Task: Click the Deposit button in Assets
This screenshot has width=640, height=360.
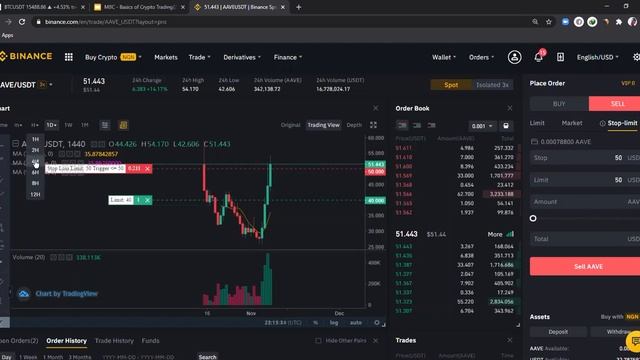Action: (558, 332)
